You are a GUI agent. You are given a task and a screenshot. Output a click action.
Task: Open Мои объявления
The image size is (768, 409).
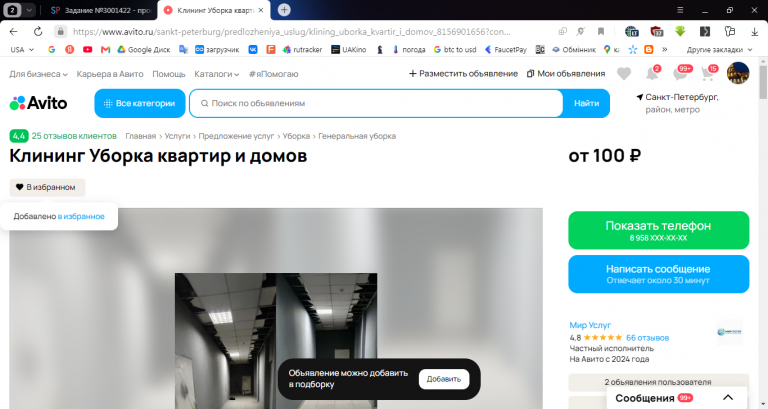566,73
